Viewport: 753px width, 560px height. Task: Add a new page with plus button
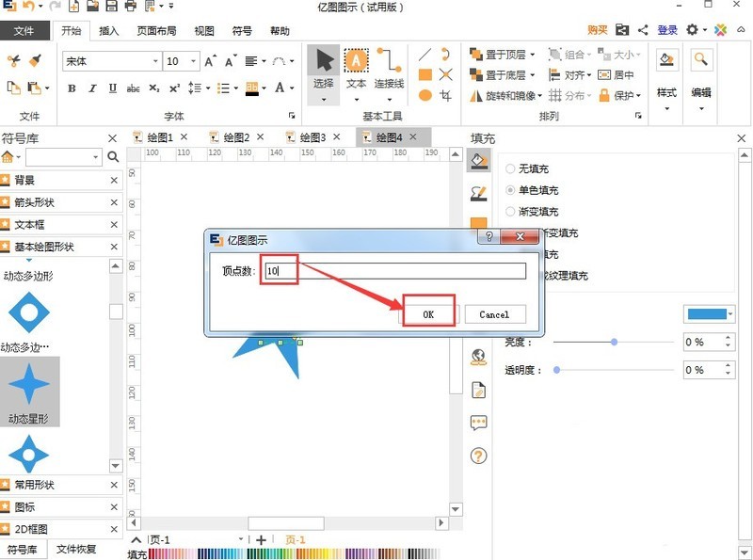pos(261,540)
